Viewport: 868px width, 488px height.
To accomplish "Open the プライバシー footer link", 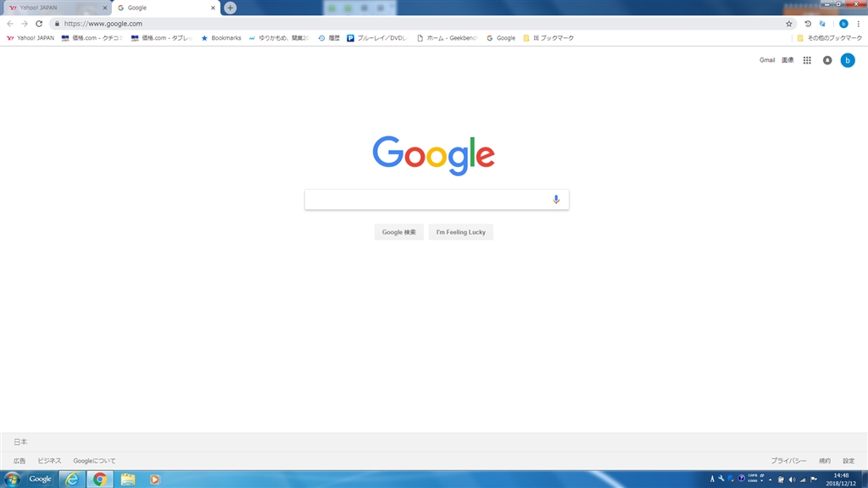I will click(x=788, y=461).
